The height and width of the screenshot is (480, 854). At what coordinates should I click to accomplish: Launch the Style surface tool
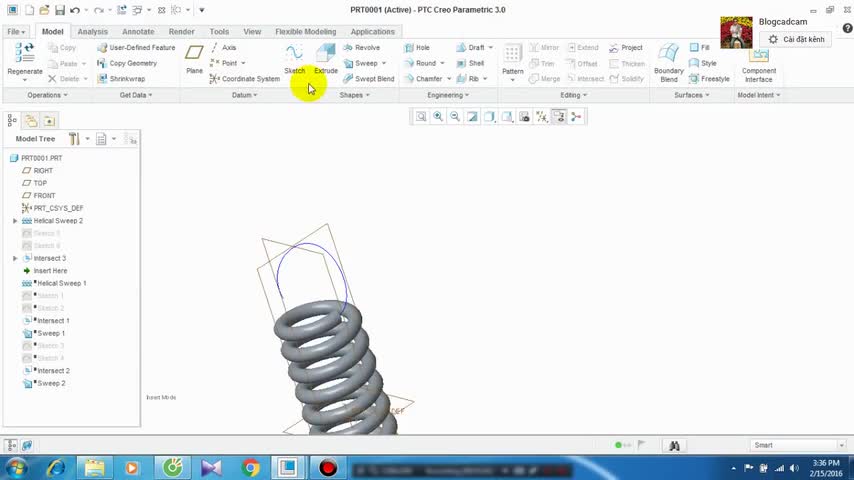(703, 63)
